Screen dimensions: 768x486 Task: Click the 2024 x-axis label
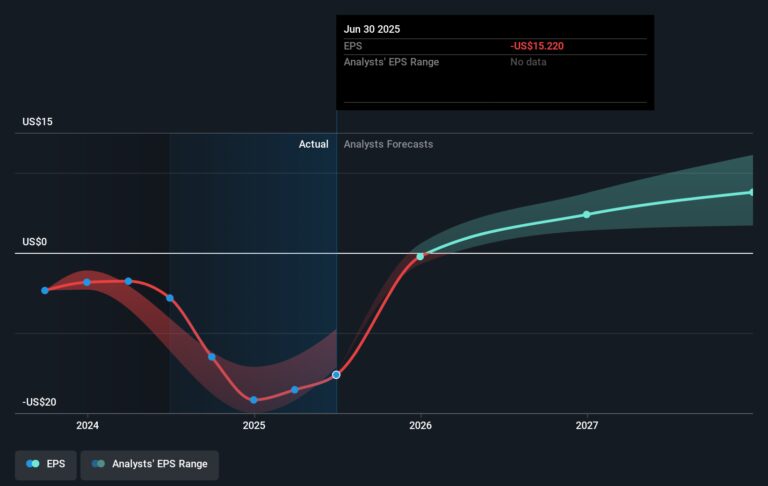coord(87,425)
